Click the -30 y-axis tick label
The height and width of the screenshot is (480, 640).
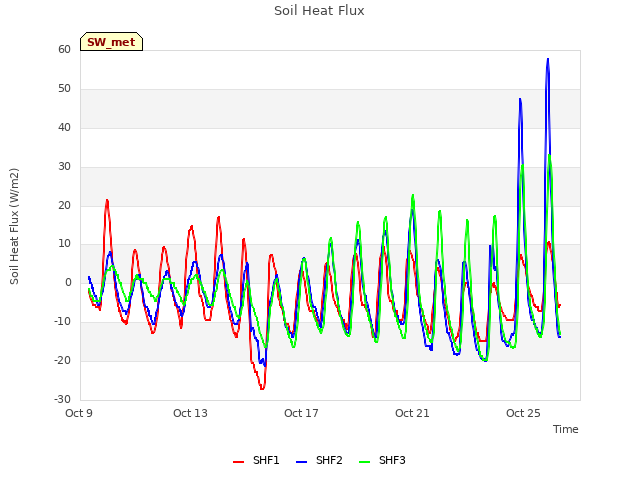[62, 399]
